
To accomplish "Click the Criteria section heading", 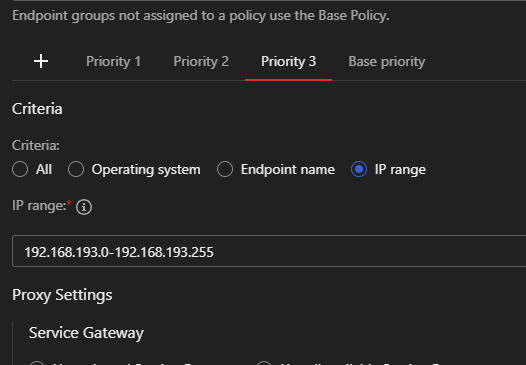I will [x=37, y=109].
